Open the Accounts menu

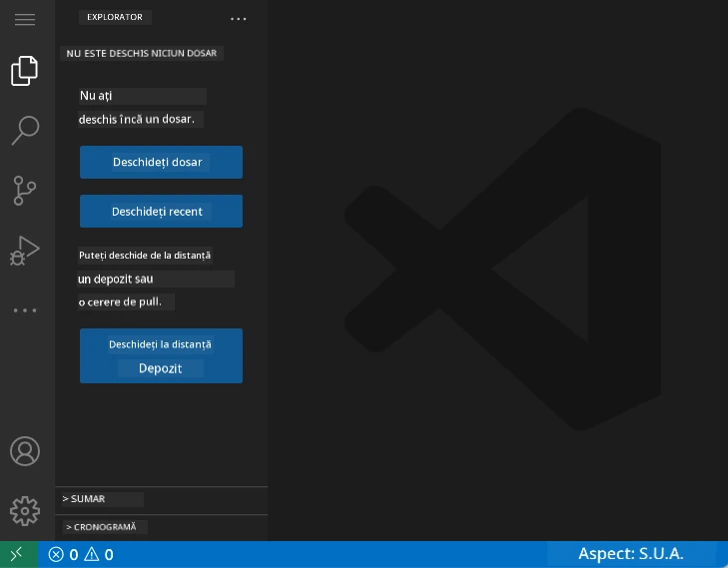click(x=25, y=451)
